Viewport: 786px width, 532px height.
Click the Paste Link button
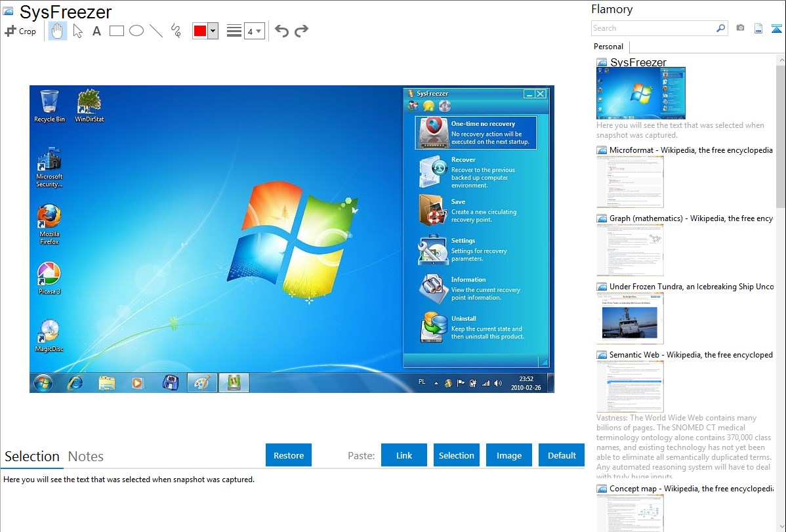(404, 455)
